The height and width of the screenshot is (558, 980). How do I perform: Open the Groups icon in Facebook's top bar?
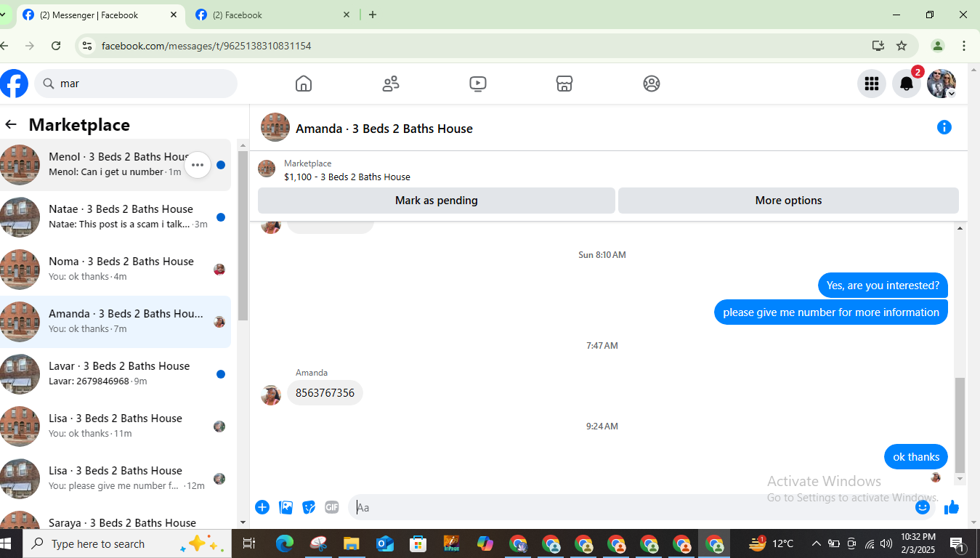pos(652,84)
